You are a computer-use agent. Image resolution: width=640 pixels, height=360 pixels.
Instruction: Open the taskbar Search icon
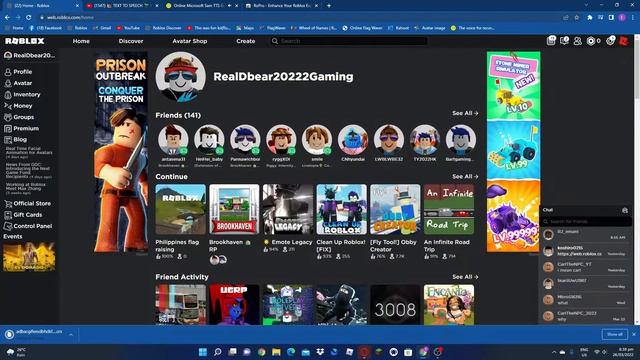(218, 352)
